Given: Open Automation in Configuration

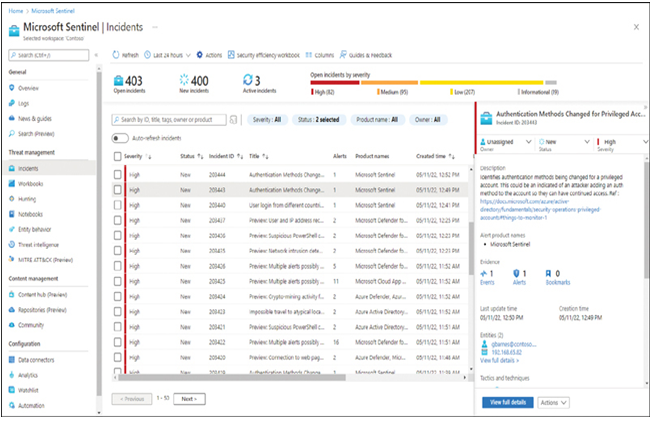Looking at the screenshot, I should pos(31,406).
